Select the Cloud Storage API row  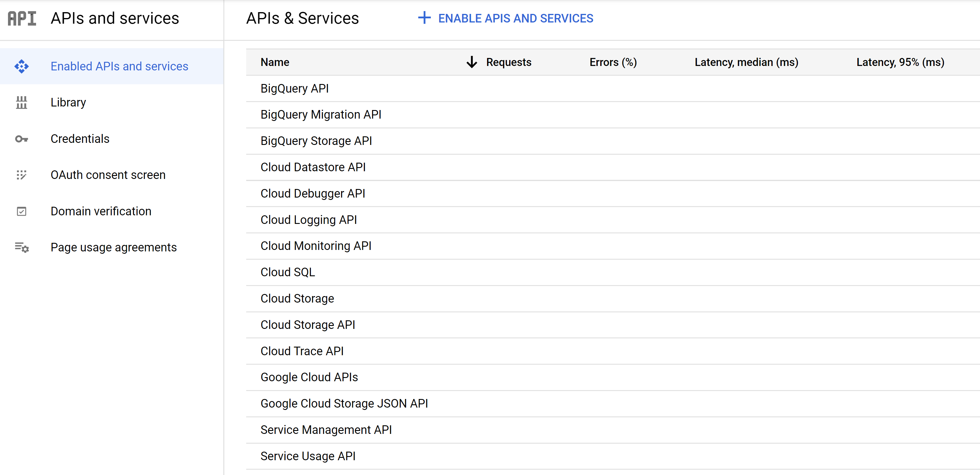pyautogui.click(x=307, y=324)
